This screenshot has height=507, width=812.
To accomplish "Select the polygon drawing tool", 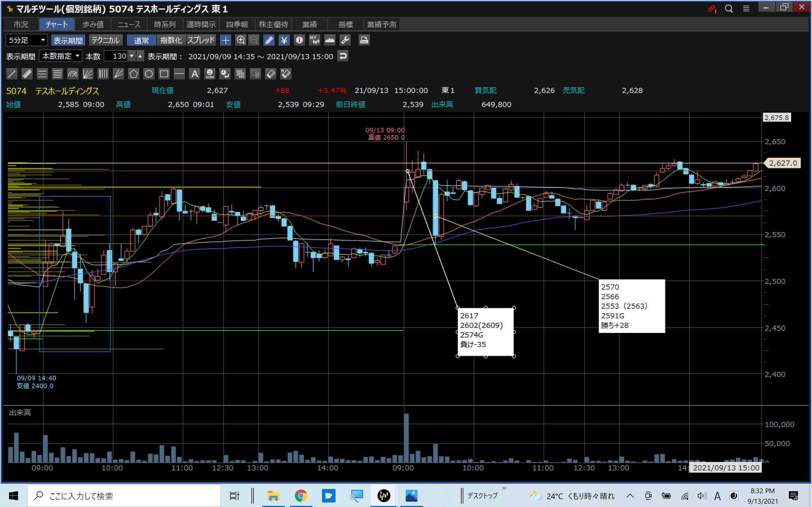I will pyautogui.click(x=134, y=74).
